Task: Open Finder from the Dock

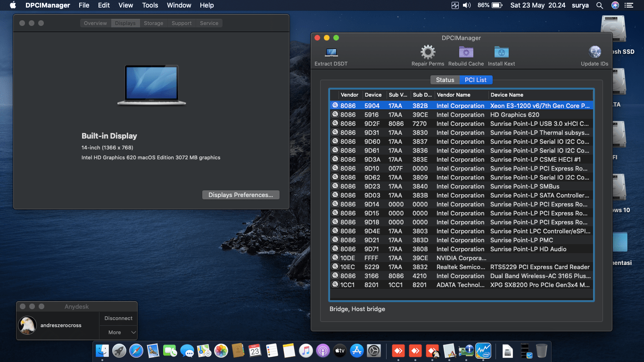Action: [x=102, y=351]
